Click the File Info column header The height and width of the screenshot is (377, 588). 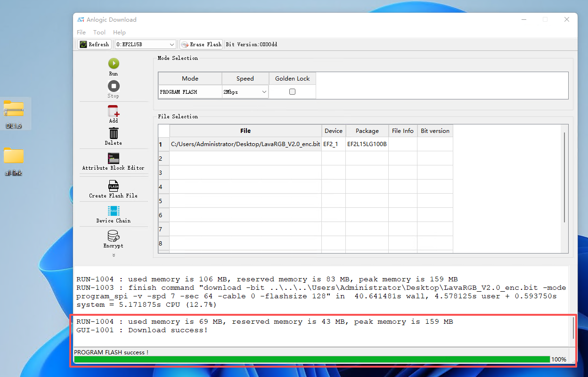pyautogui.click(x=403, y=131)
